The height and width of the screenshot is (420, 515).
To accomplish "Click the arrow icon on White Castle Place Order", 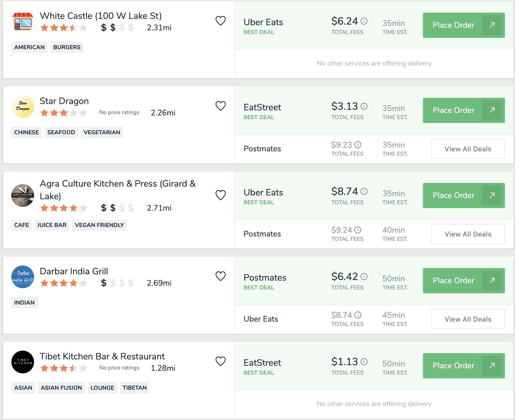I will coord(492,25).
